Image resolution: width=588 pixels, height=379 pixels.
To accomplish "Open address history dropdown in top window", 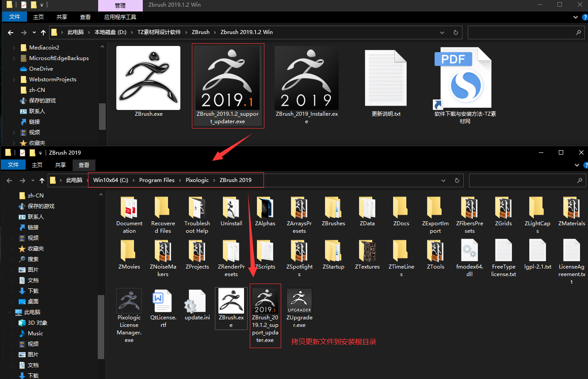I will click(442, 33).
